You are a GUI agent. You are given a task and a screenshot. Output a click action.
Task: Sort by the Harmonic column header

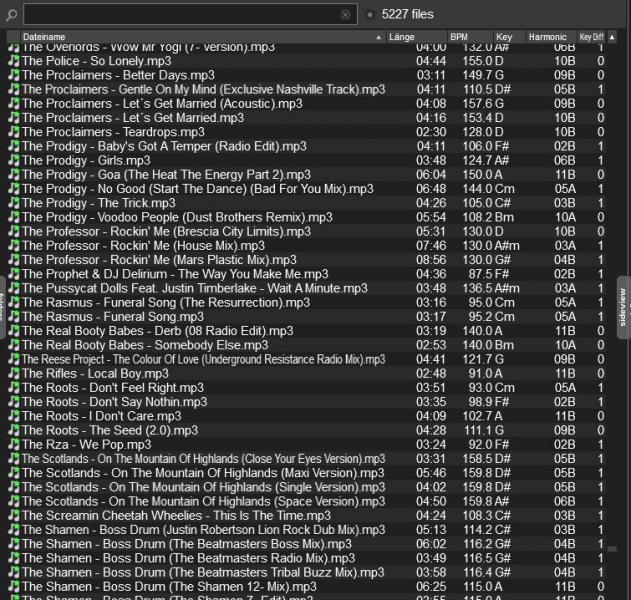coord(551,37)
